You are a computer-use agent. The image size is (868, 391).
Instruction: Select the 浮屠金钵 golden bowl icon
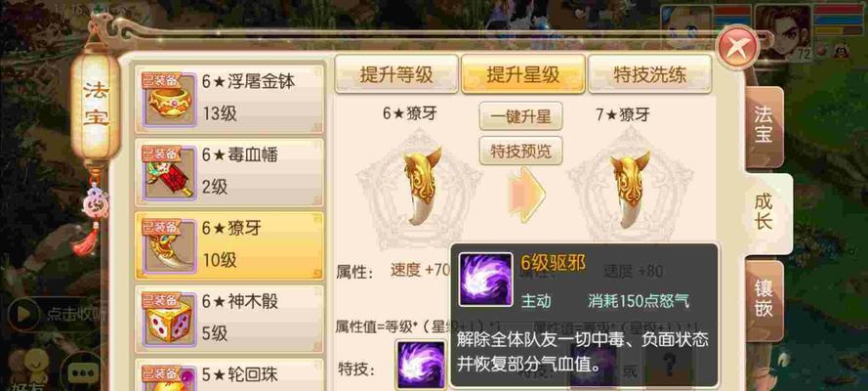170,100
